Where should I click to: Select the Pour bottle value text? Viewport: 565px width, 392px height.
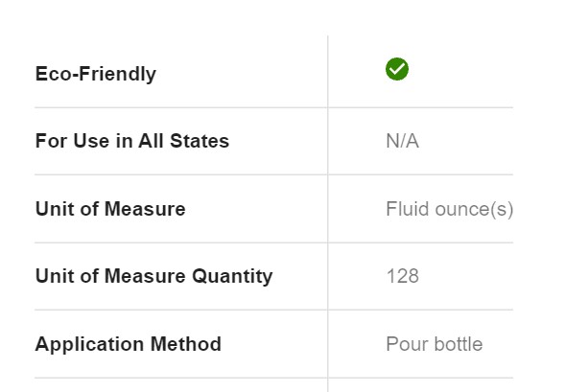[434, 344]
